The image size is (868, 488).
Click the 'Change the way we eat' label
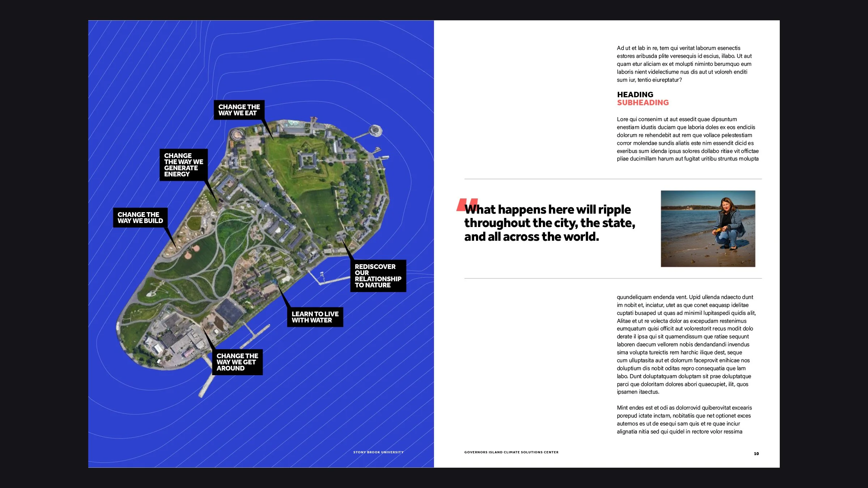(239, 110)
